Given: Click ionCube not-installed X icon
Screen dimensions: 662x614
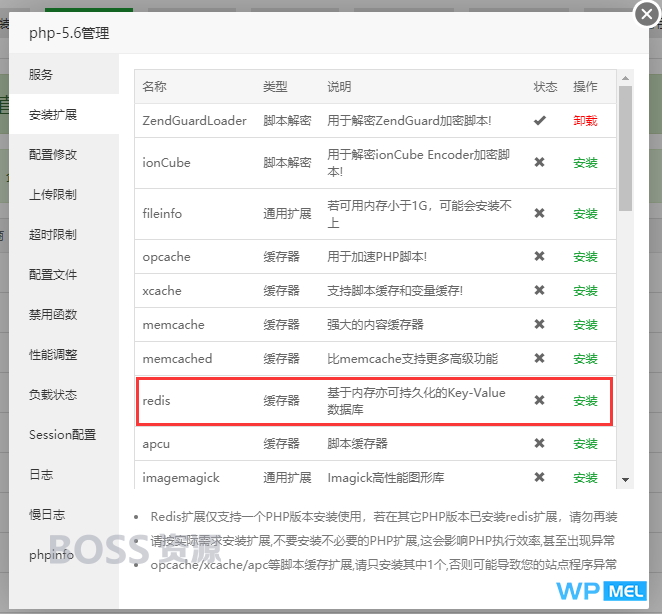Looking at the screenshot, I should click(x=539, y=162).
